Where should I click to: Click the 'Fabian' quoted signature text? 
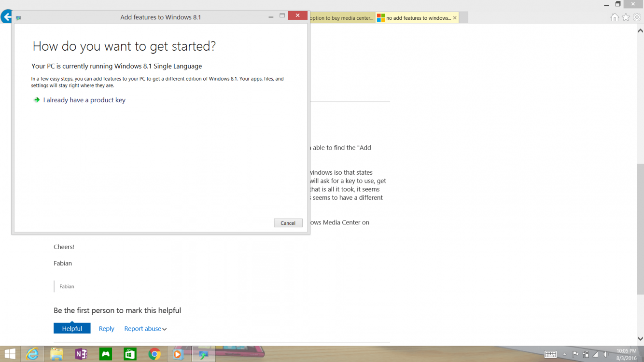coord(67,286)
